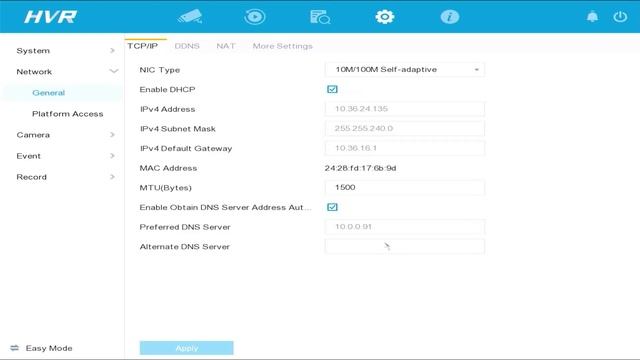Click the IPv4 Address label
Image resolution: width=640 pixels, height=360 pixels.
[167, 109]
